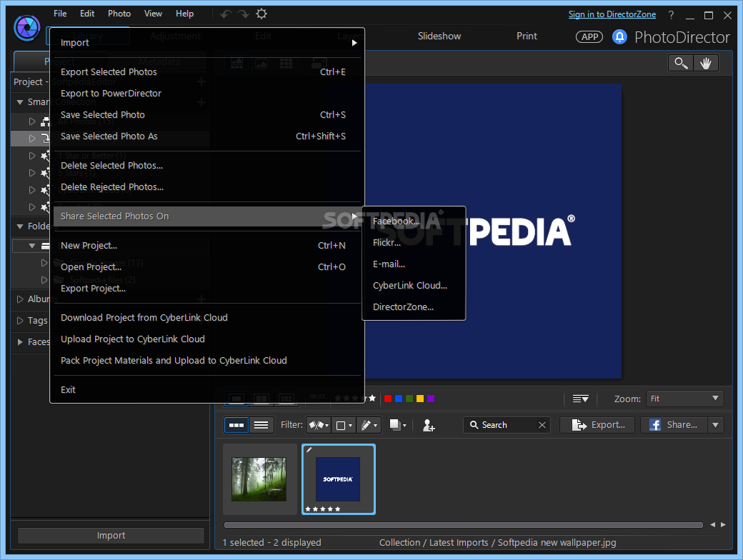Click the Facebook Share... button
Viewport: 743px width, 560px height.
point(674,425)
